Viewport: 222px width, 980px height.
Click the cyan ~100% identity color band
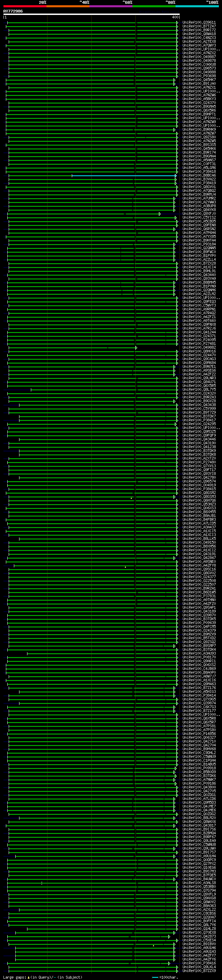[x=197, y=6]
